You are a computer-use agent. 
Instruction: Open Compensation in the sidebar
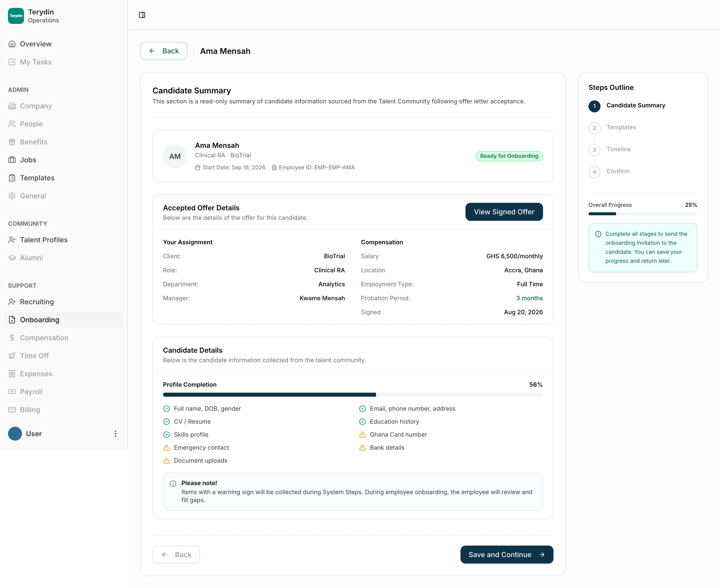point(64,338)
